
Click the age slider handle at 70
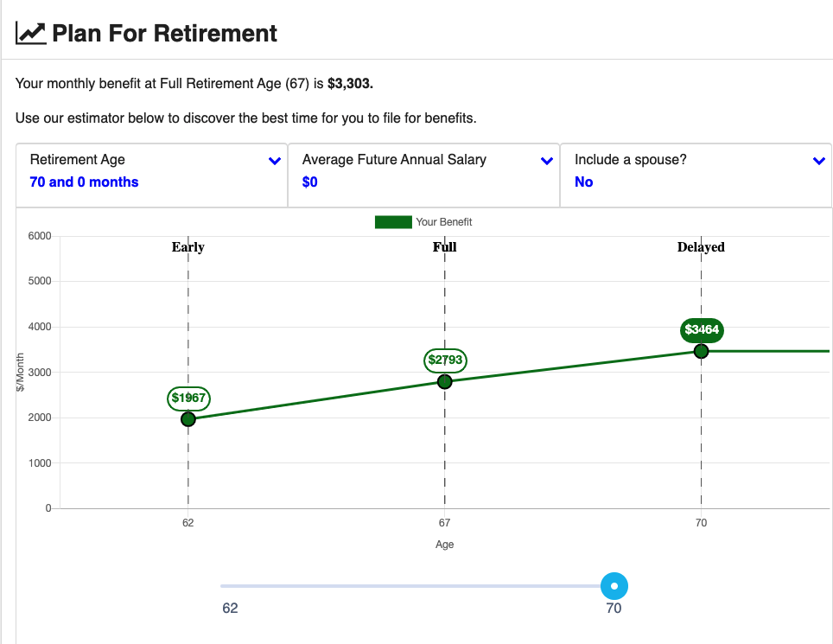click(614, 586)
